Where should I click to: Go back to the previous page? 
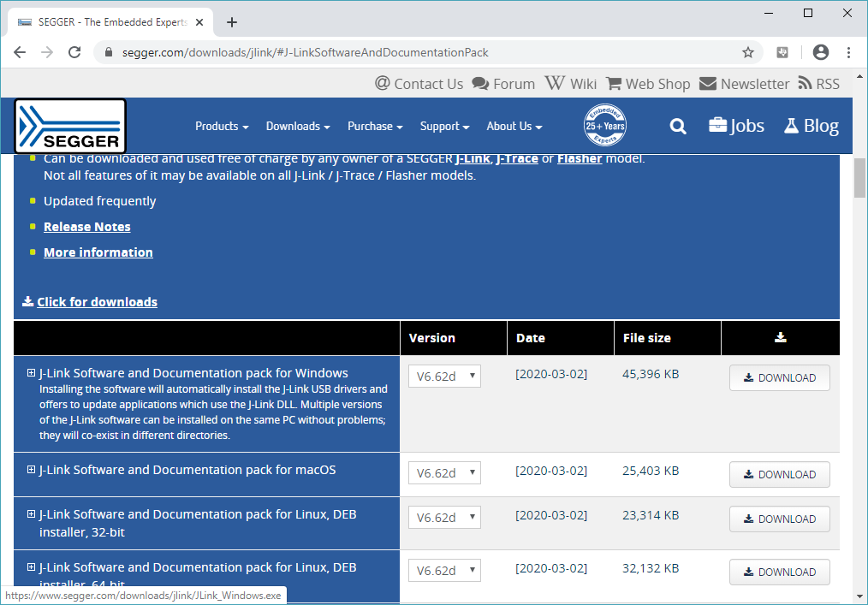(20, 52)
